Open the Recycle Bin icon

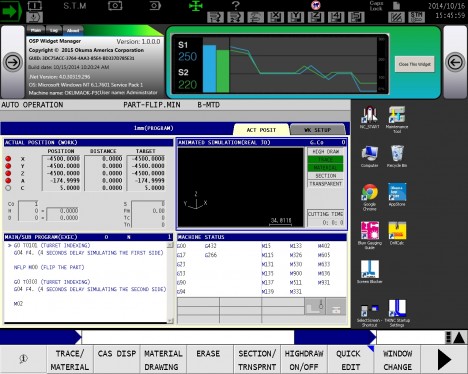(x=397, y=156)
